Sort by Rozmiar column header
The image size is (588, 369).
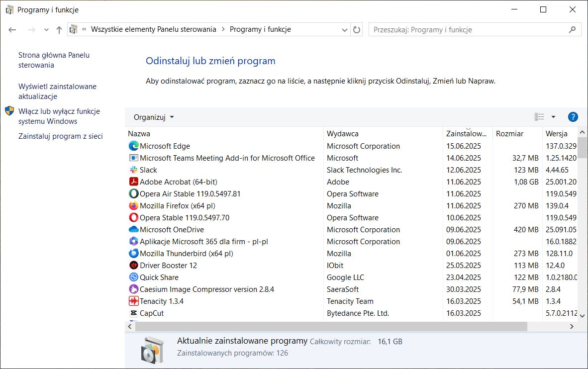point(517,133)
